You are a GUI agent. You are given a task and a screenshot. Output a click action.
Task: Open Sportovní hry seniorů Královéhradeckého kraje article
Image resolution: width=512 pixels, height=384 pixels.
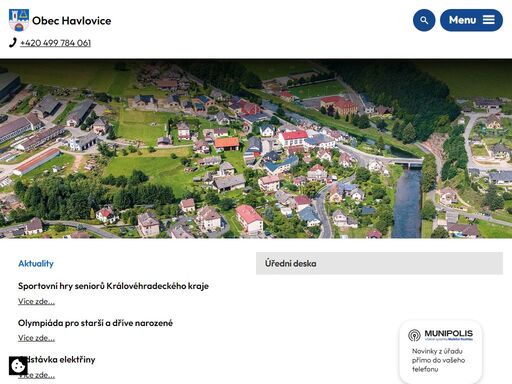pos(113,286)
